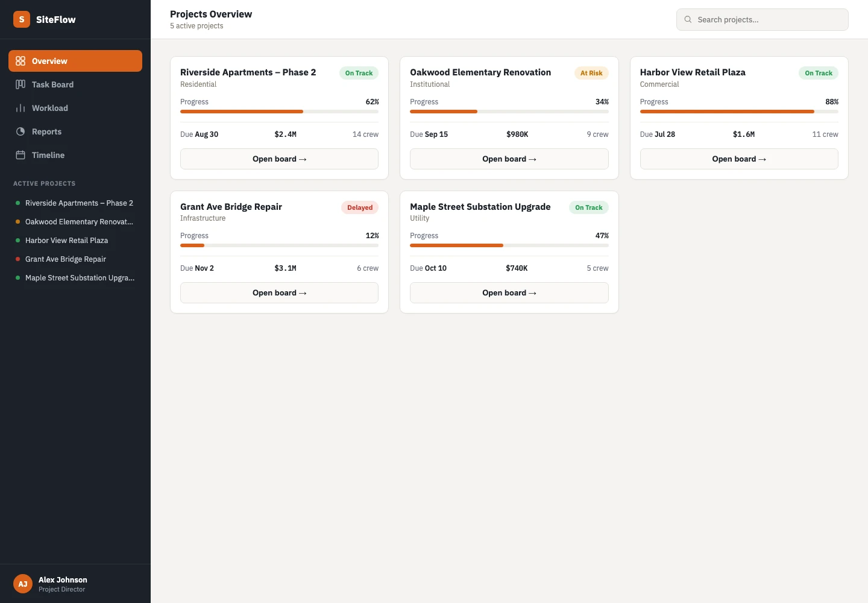Open board for Maple Street Substation Upgrade
Image resolution: width=868 pixels, height=603 pixels.
[x=509, y=293]
